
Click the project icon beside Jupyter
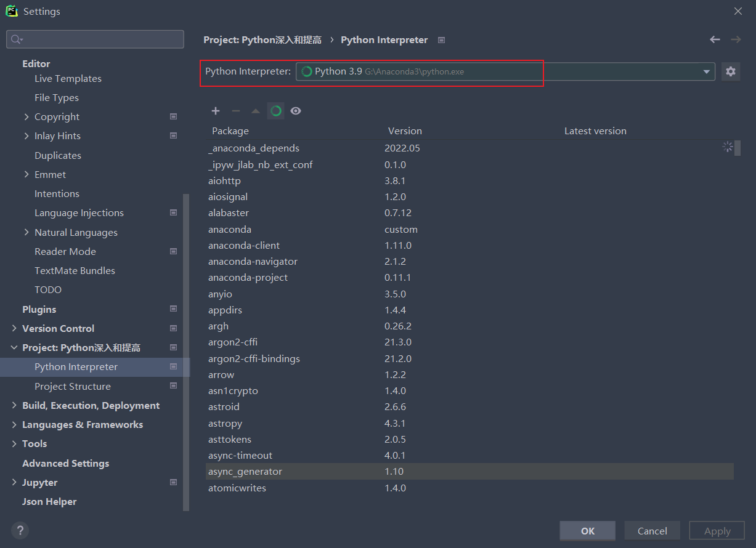(x=173, y=482)
